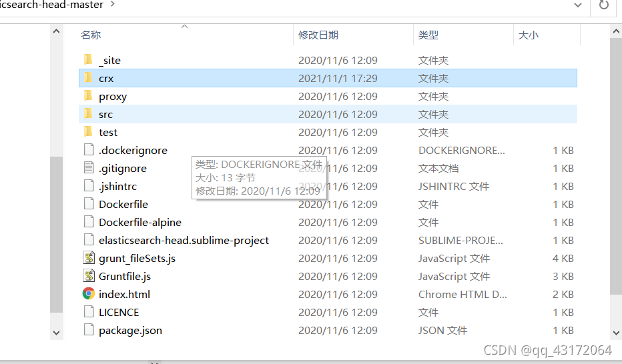The height and width of the screenshot is (364, 622).
Task: Click the 文本文档 type of .gitignore
Action: (x=438, y=169)
